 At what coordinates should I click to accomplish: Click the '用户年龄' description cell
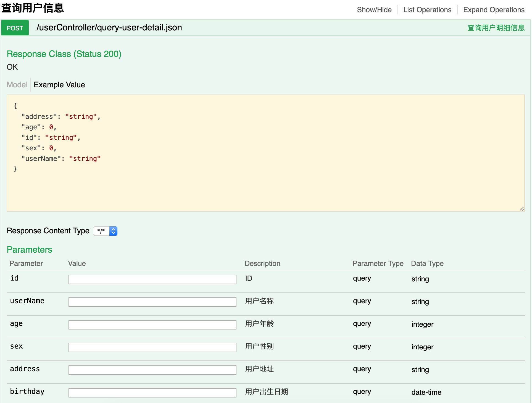click(259, 324)
